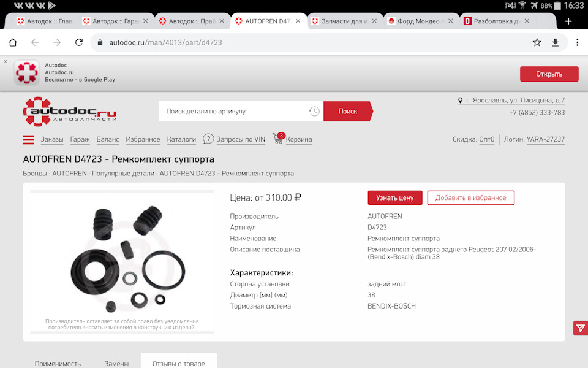Viewport: 588px width, 368px height.
Task: Tap the Wi-Fi status icon
Action: pyautogui.click(x=522, y=6)
